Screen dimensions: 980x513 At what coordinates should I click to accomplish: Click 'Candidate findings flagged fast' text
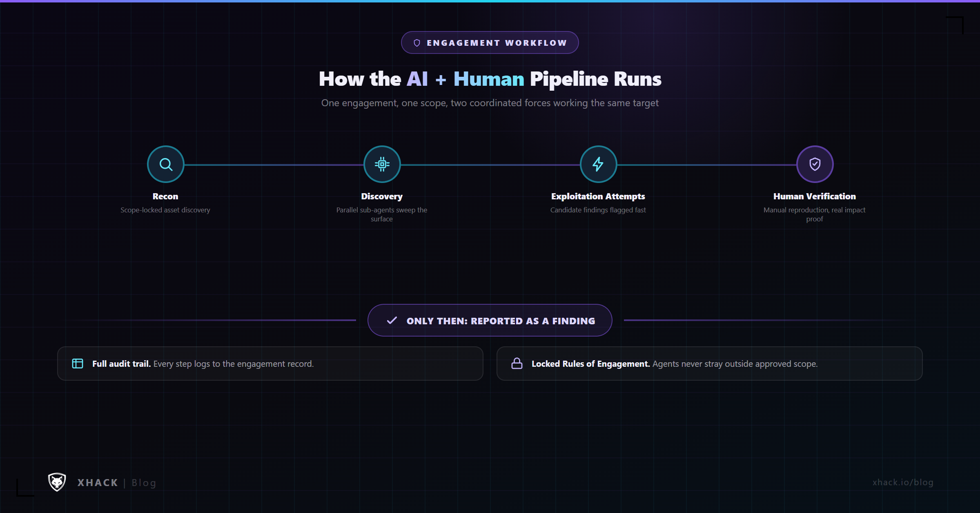click(598, 210)
